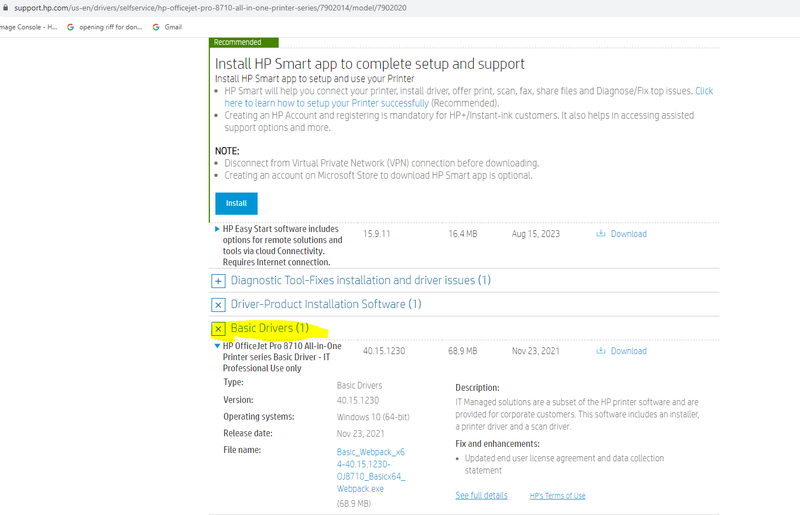
Task: Click download icon in Basic Driver row
Action: [x=601, y=351]
